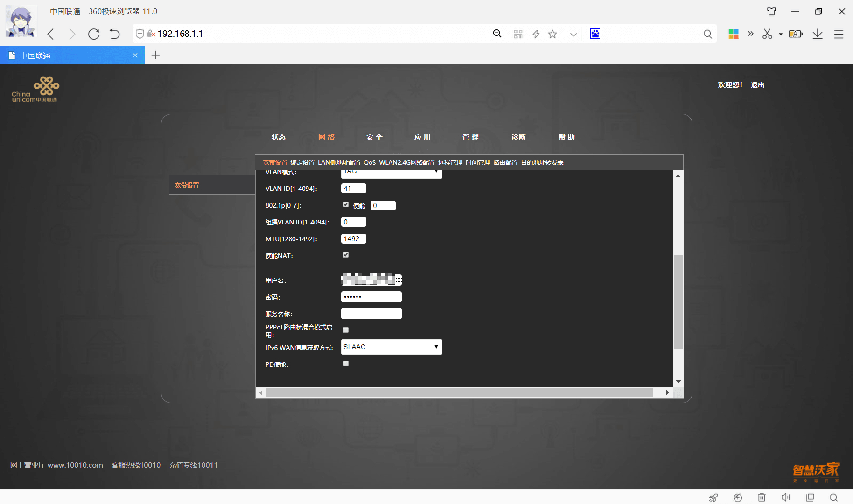Open the 宽带设置 sidebar item
This screenshot has height=504, width=853.
tap(187, 185)
